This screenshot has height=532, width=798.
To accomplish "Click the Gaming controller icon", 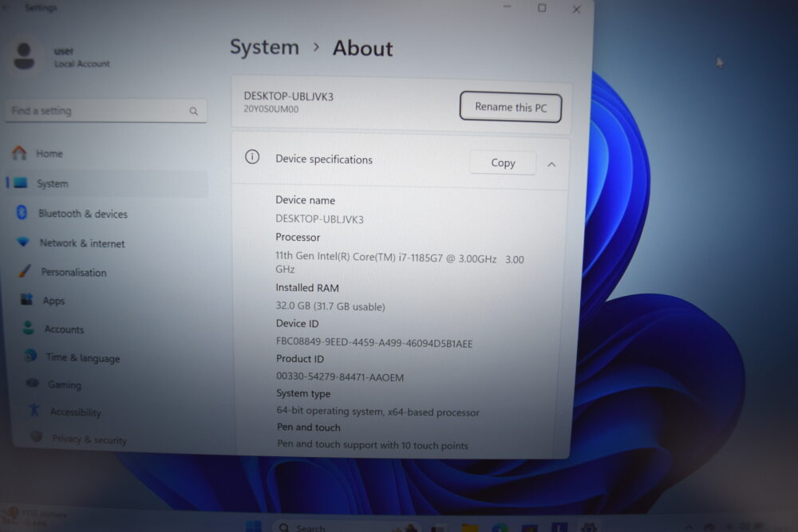I will pyautogui.click(x=33, y=383).
